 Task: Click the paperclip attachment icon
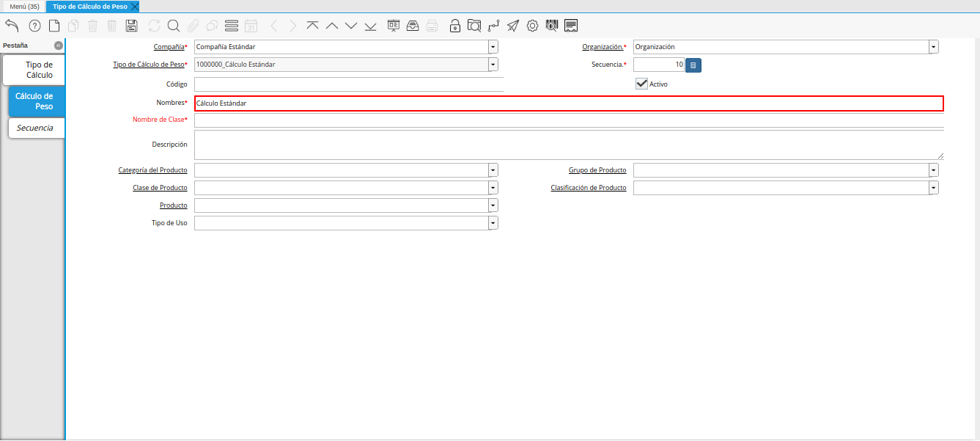point(193,26)
